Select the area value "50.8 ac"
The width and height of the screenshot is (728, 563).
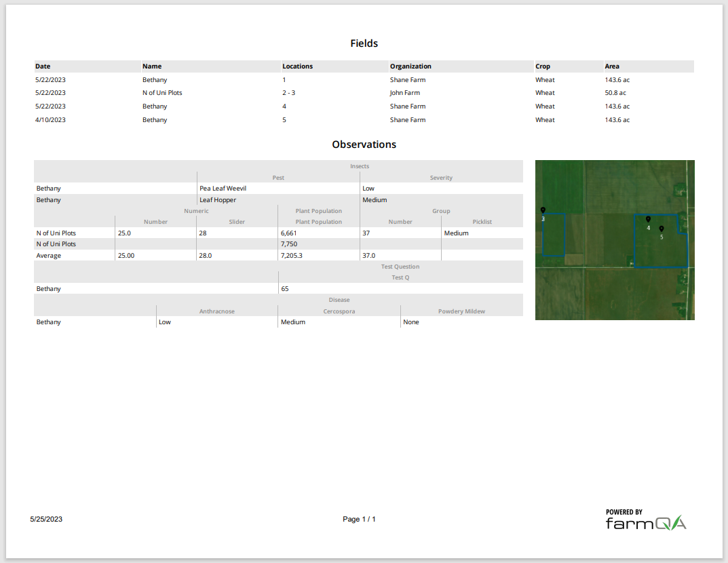click(x=615, y=93)
